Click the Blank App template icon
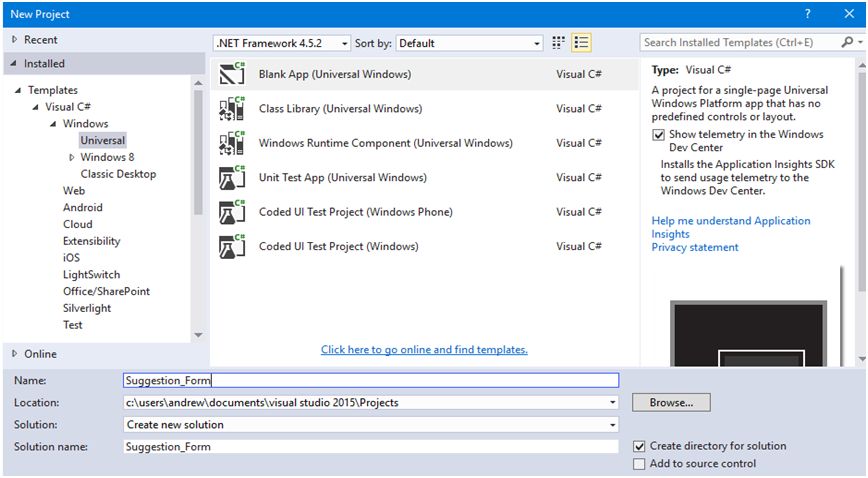 [x=232, y=74]
